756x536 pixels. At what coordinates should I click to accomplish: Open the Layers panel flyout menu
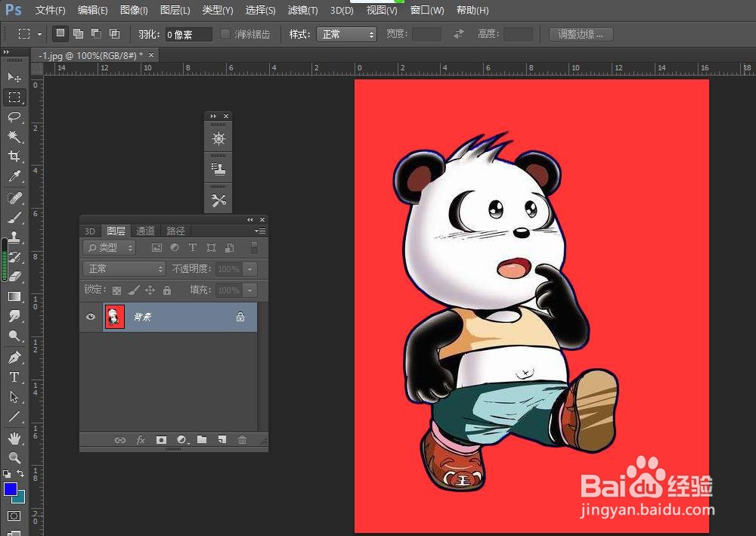[260, 231]
